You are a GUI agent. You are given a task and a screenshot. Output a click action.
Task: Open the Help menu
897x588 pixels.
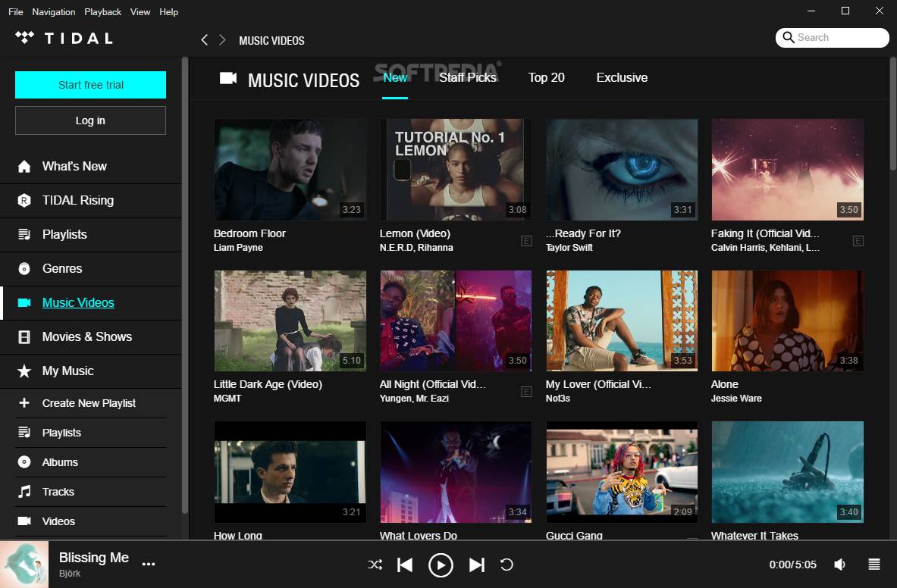point(169,11)
